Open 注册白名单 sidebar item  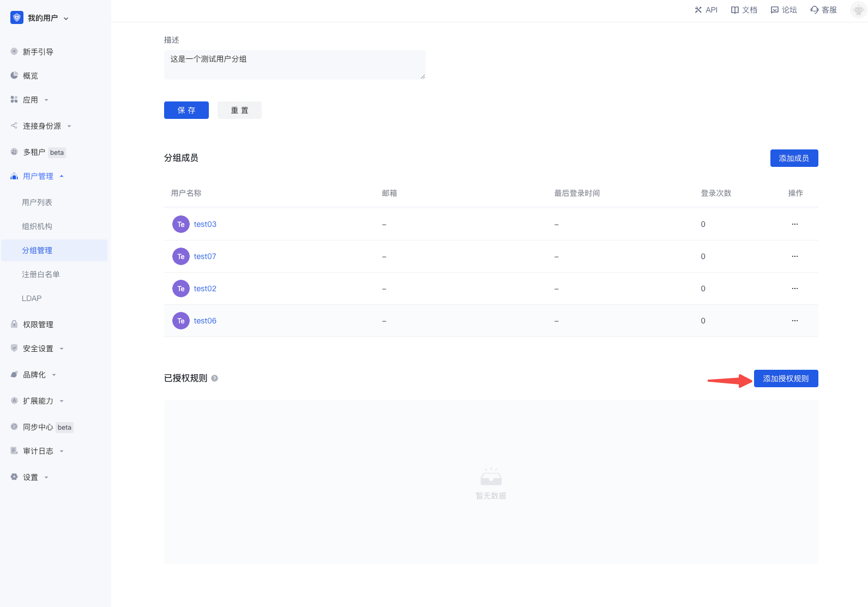click(41, 274)
